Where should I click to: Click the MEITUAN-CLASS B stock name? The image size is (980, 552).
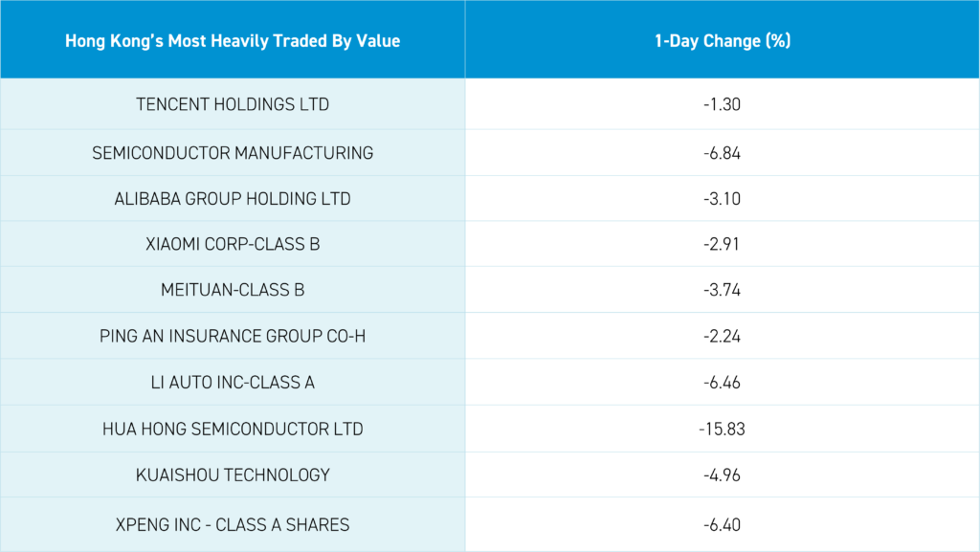click(x=233, y=290)
